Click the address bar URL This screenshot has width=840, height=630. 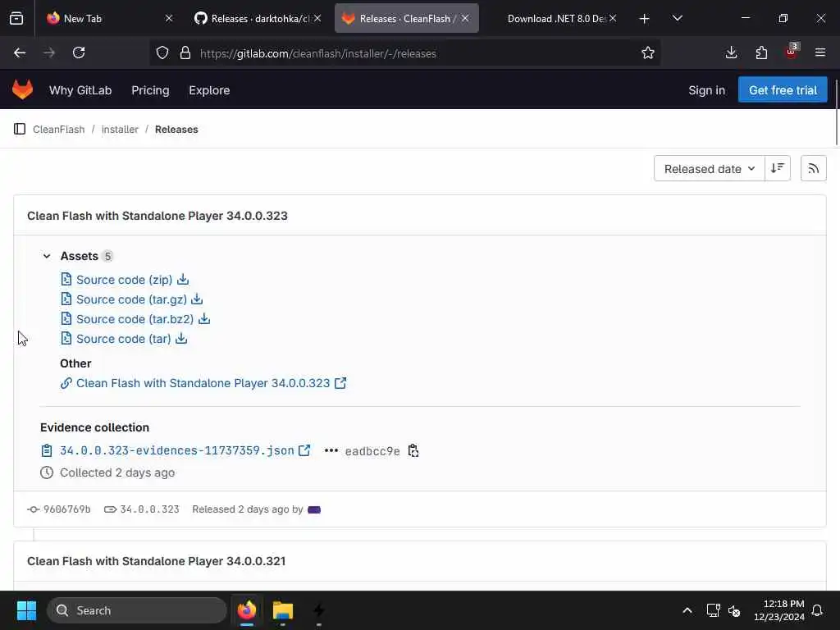pos(318,53)
